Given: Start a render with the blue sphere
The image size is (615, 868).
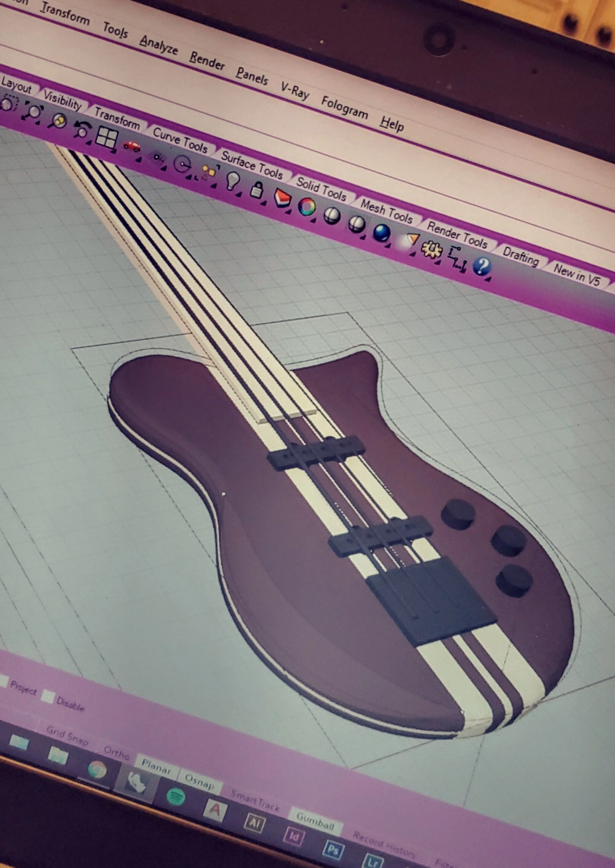Looking at the screenshot, I should [381, 233].
